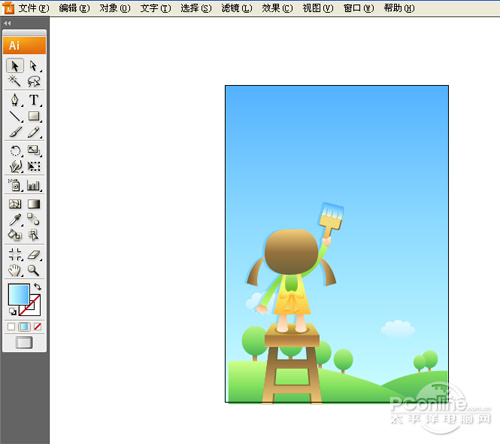Select the Free Transform tool
This screenshot has height=444, width=500.
tap(34, 166)
